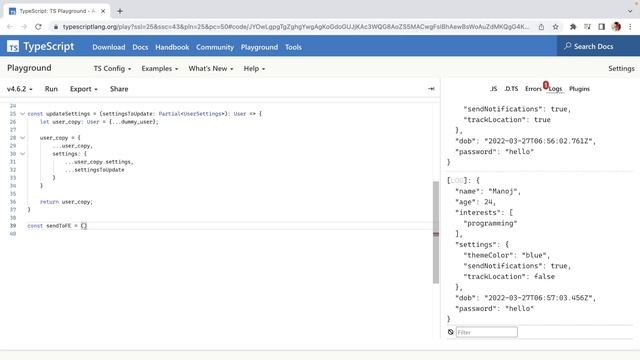Click the site security lock icon

tap(56, 27)
